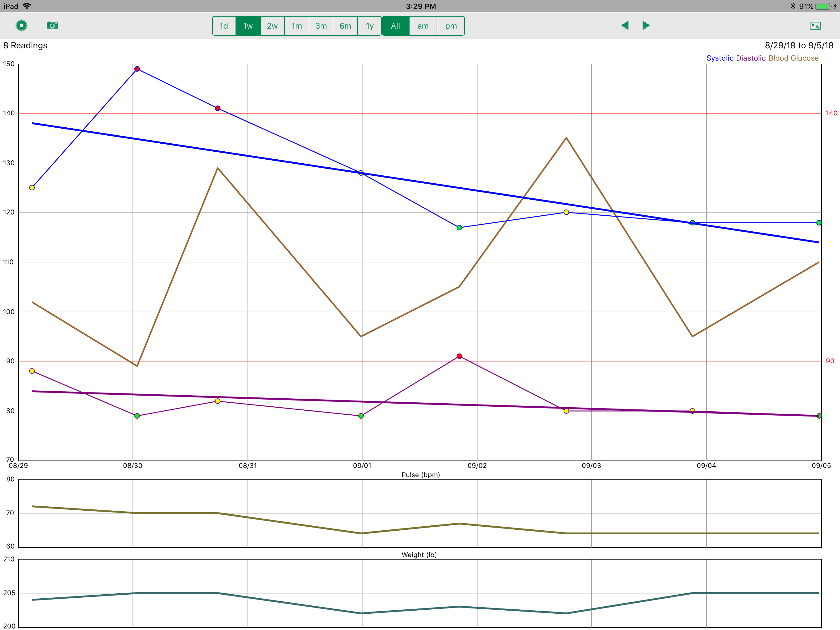Screen dimensions: 840x630
Task: Advance to next period with right arrow
Action: tap(646, 26)
